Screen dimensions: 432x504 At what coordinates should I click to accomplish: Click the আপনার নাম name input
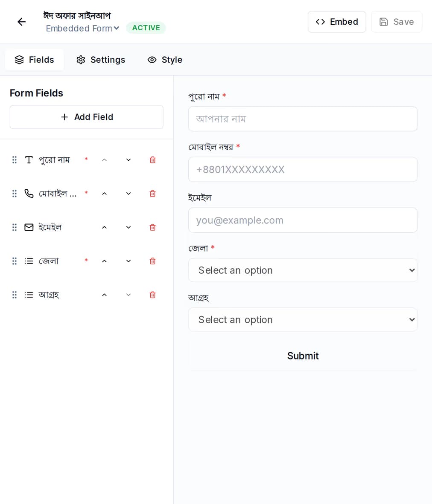303,119
